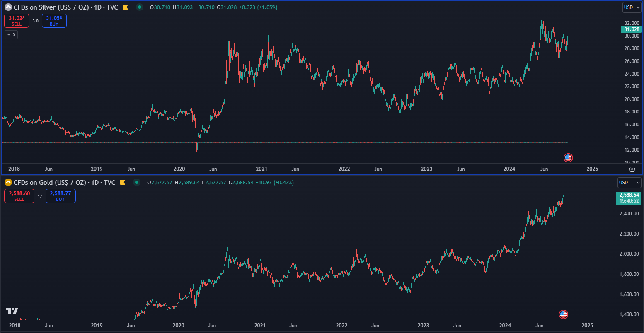
Task: Click the US flag event on Gold chart
Action: (x=563, y=314)
